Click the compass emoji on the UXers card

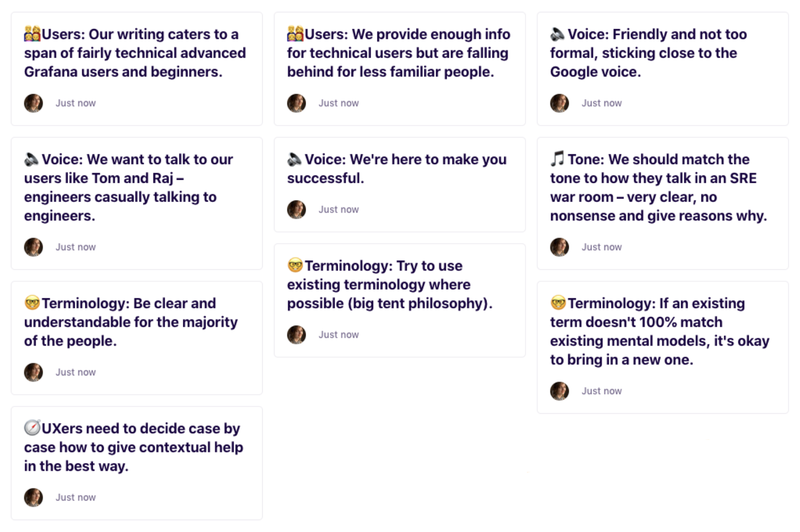click(x=32, y=428)
